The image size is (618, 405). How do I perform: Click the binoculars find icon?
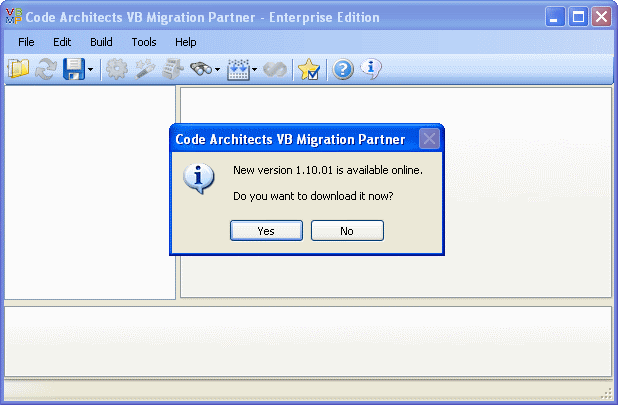[x=201, y=69]
